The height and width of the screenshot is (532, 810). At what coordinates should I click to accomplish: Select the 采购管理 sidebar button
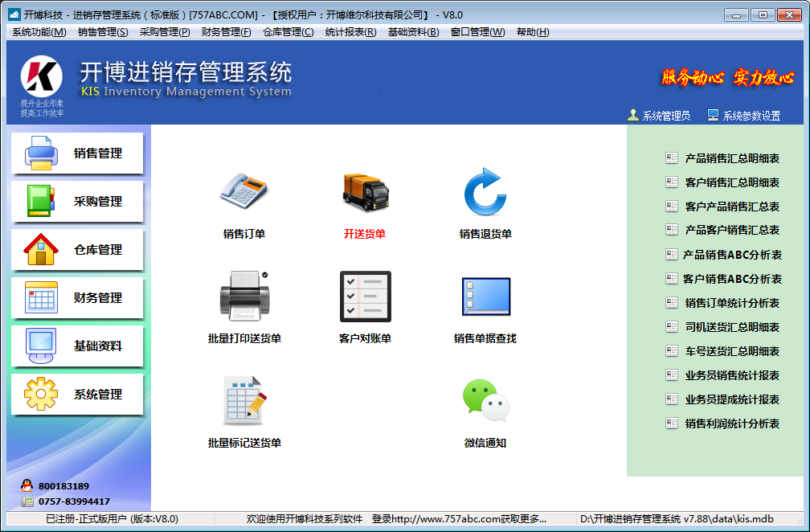pyautogui.click(x=77, y=202)
